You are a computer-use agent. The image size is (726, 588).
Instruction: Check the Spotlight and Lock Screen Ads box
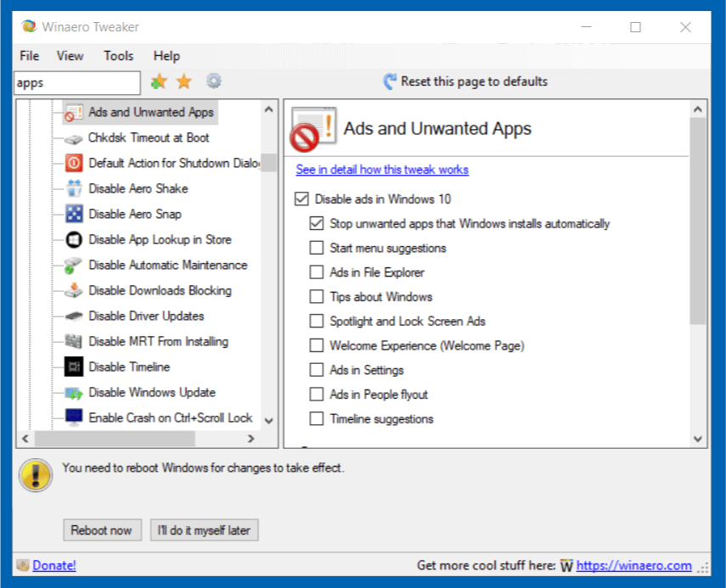point(317,322)
